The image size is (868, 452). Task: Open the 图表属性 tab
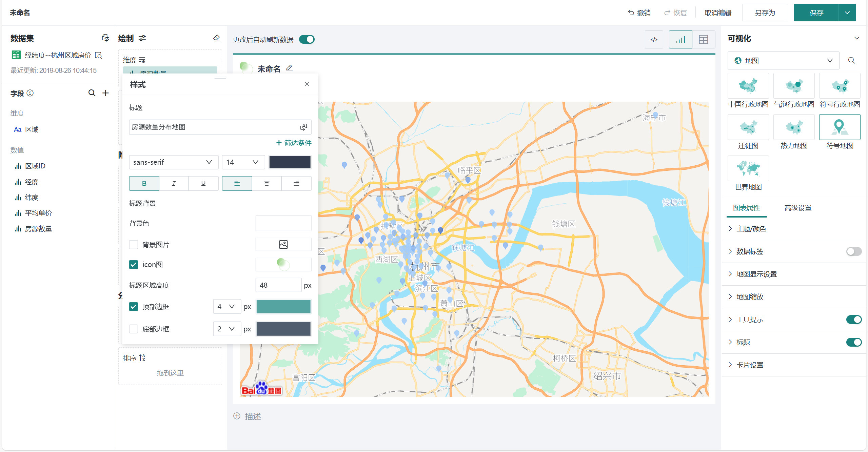(x=746, y=208)
